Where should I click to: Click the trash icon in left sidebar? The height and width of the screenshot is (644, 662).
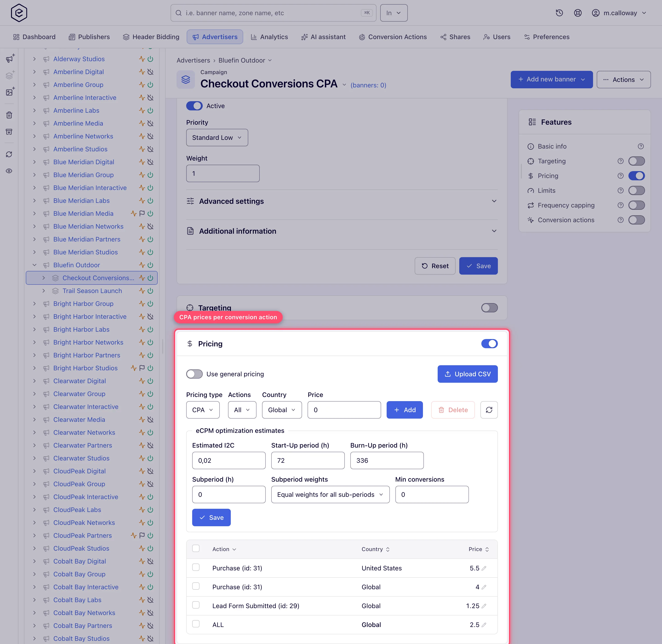point(9,115)
